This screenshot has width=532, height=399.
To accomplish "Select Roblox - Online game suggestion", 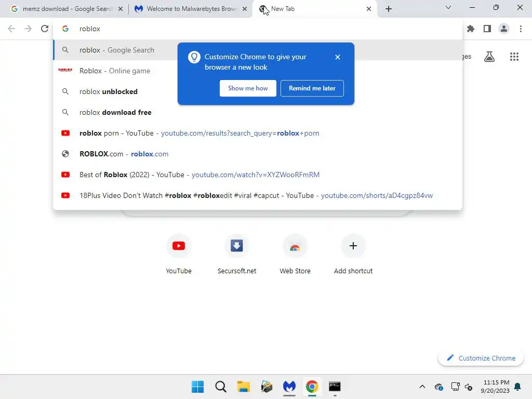I will point(258,71).
